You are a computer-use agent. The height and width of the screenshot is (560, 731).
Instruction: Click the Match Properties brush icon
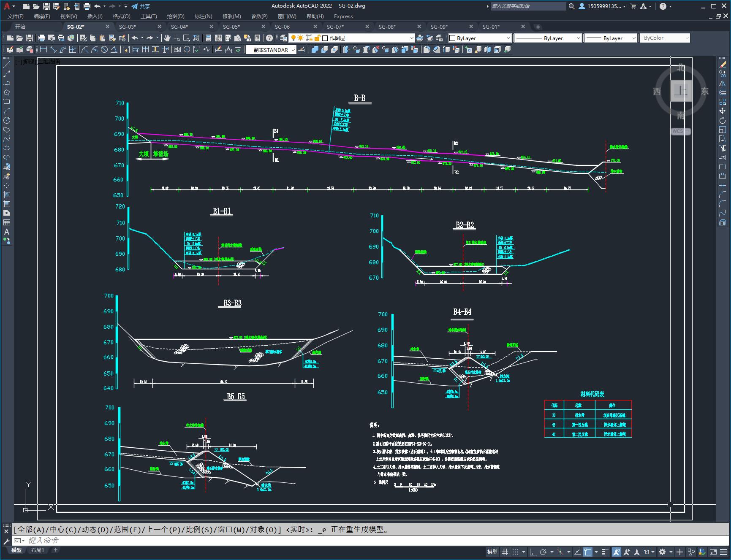[x=112, y=38]
